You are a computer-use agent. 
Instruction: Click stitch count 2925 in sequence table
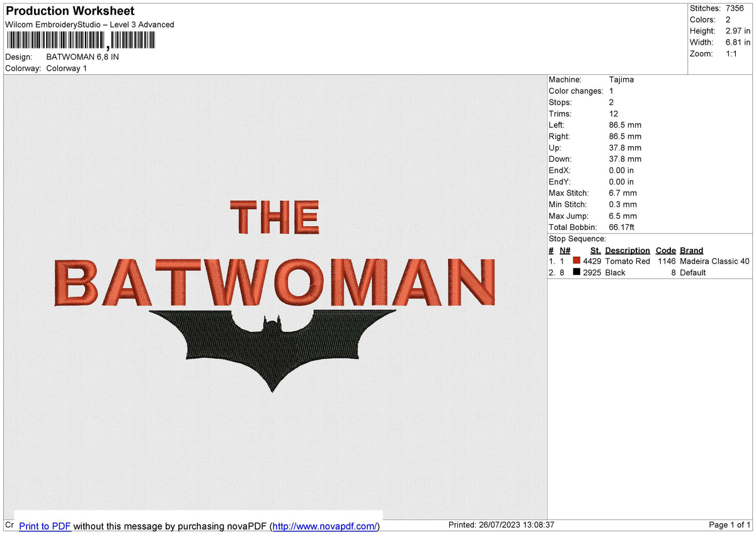(x=592, y=273)
